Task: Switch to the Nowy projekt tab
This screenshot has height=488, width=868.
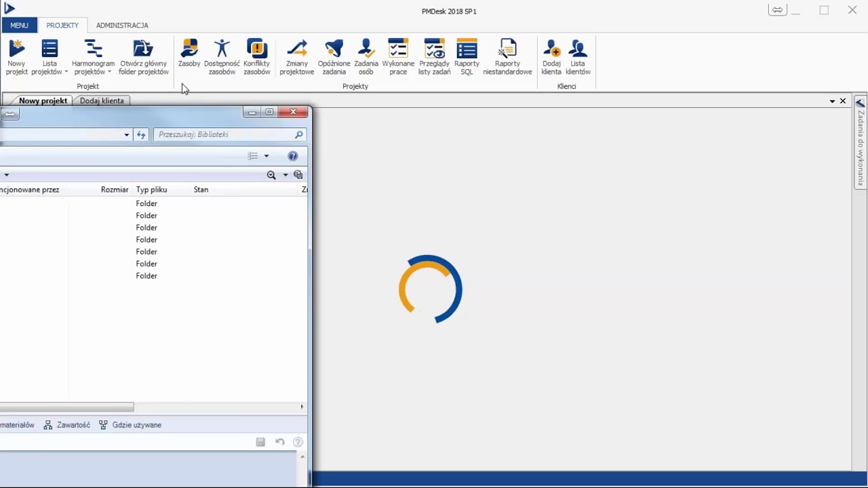Action: tap(43, 100)
